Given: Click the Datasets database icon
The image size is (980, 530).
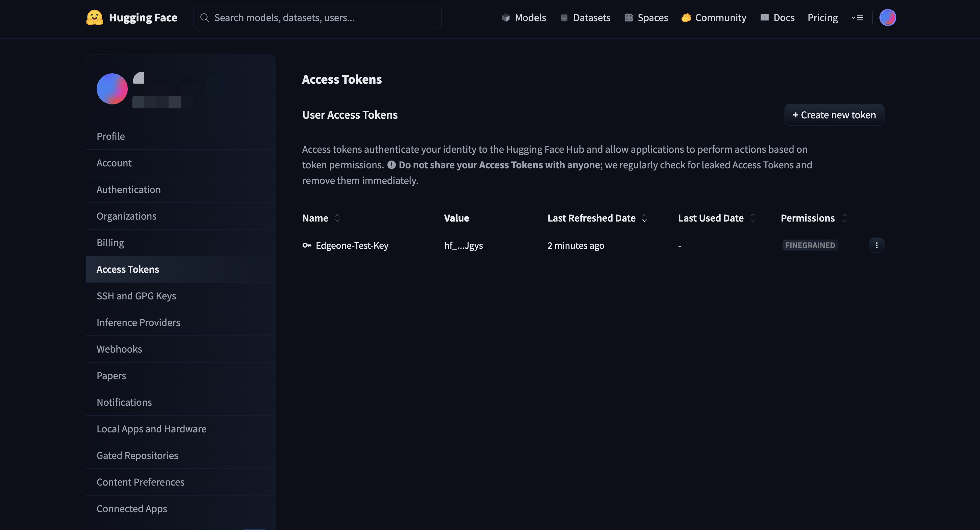Looking at the screenshot, I should [564, 18].
